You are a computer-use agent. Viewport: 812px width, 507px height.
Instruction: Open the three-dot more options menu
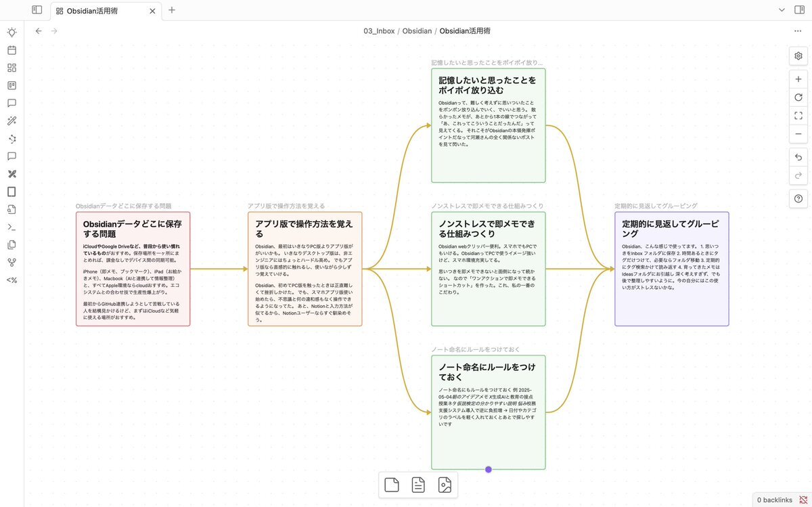[798, 31]
